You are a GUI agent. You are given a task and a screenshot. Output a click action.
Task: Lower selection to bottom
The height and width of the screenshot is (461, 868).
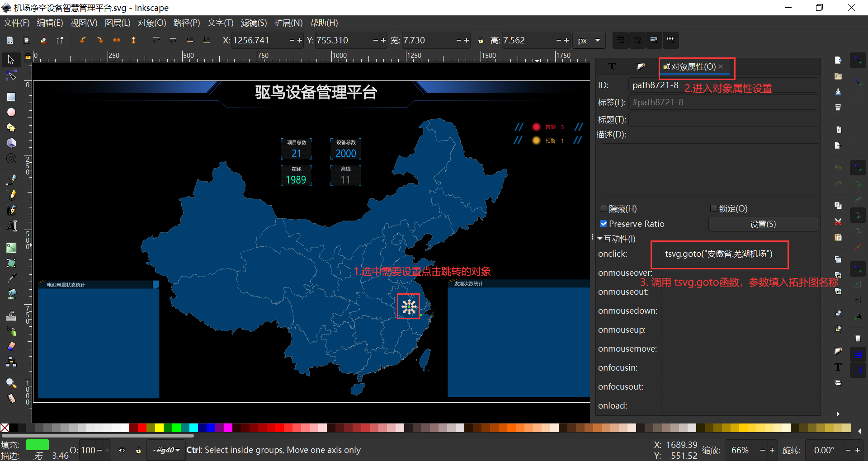[207, 40]
